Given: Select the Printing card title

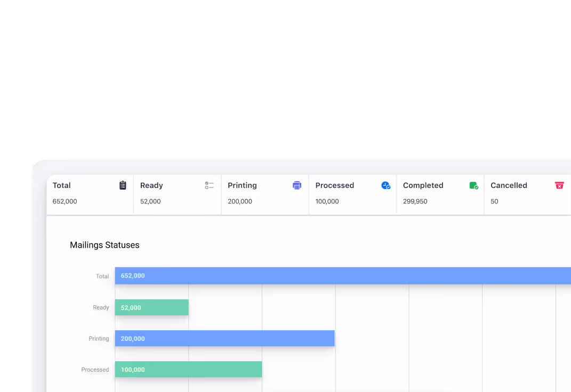Looking at the screenshot, I should pyautogui.click(x=242, y=185).
